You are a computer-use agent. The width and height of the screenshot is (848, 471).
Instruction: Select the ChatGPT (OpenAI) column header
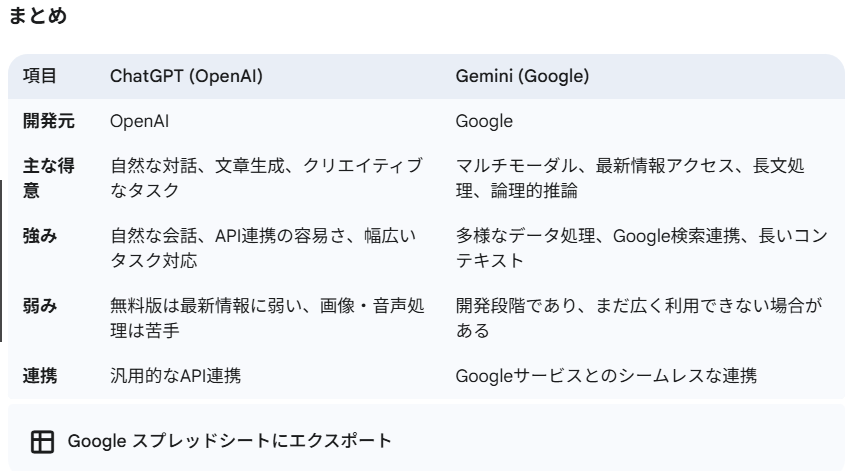pyautogui.click(x=186, y=76)
